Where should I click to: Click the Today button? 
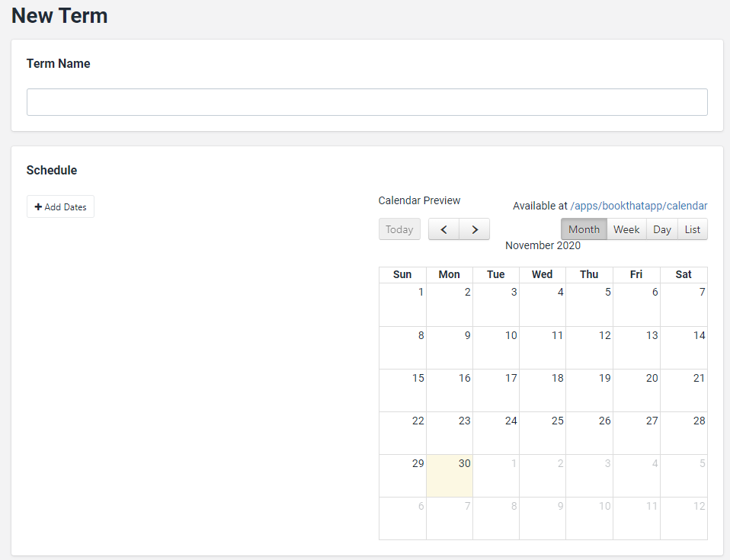click(x=399, y=229)
